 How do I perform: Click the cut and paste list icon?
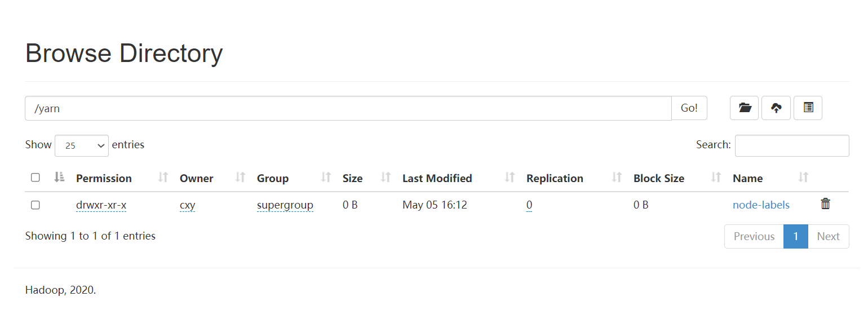pos(808,108)
